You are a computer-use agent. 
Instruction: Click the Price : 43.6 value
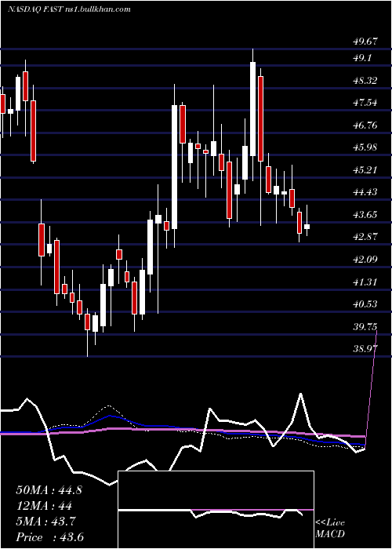50,537
